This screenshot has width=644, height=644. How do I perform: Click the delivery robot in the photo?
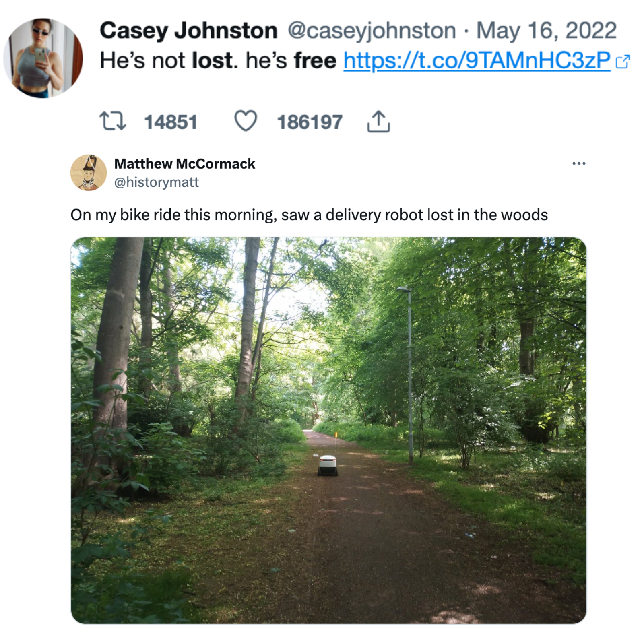328,465
